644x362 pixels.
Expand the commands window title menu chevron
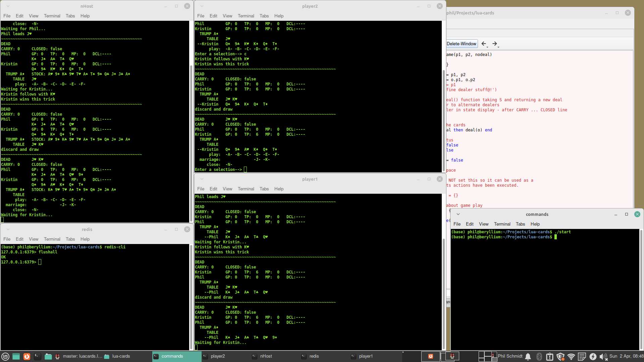[458, 214]
